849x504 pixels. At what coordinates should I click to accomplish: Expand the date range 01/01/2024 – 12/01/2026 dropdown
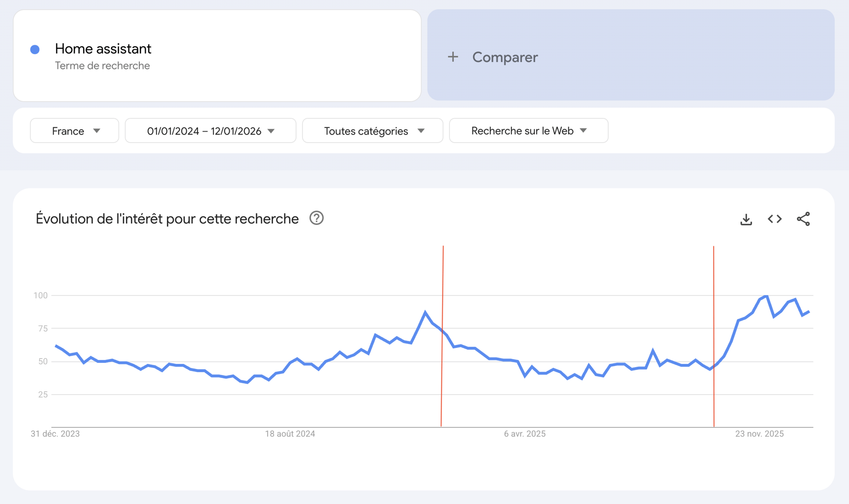click(x=210, y=131)
